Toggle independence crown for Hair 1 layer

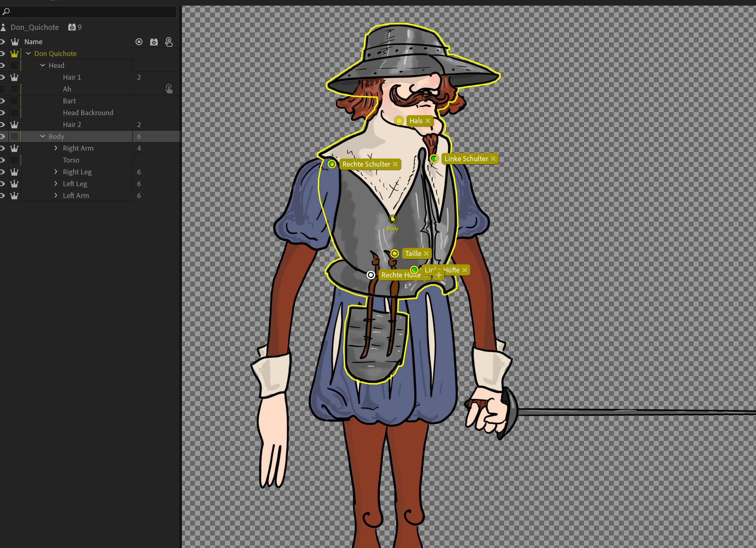pos(14,77)
